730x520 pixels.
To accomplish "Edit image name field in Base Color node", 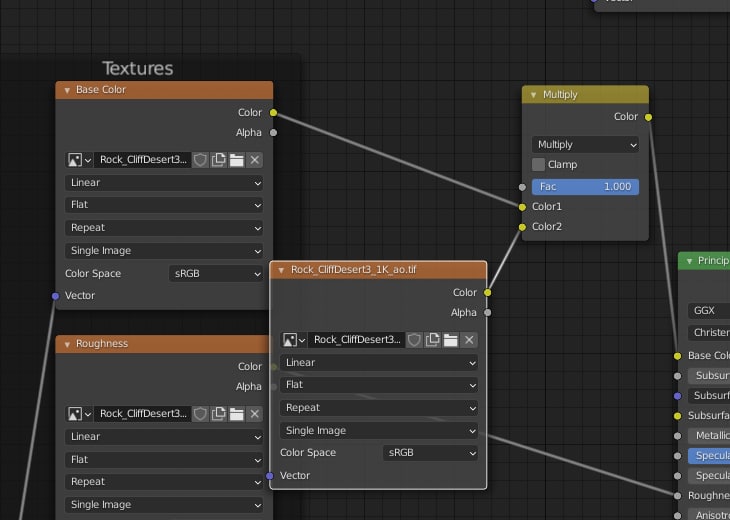I will pyautogui.click(x=142, y=160).
